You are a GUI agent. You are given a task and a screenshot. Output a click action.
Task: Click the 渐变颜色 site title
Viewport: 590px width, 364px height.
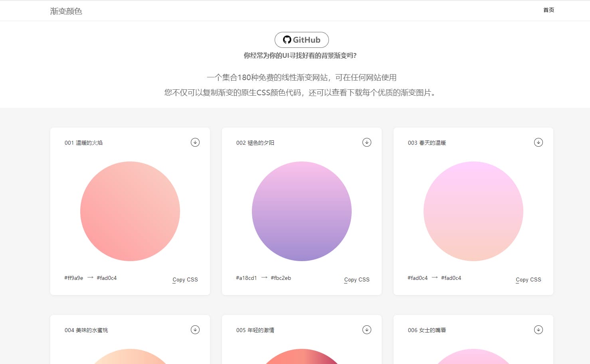(x=66, y=11)
